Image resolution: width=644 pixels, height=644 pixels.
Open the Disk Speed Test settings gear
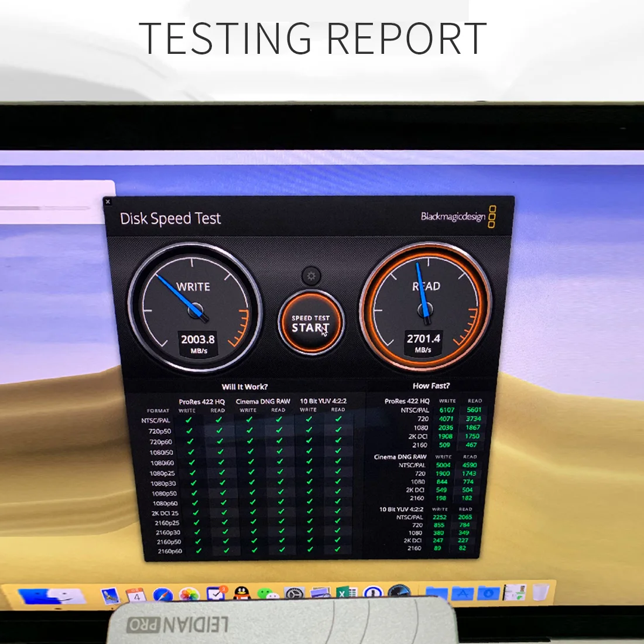click(311, 276)
